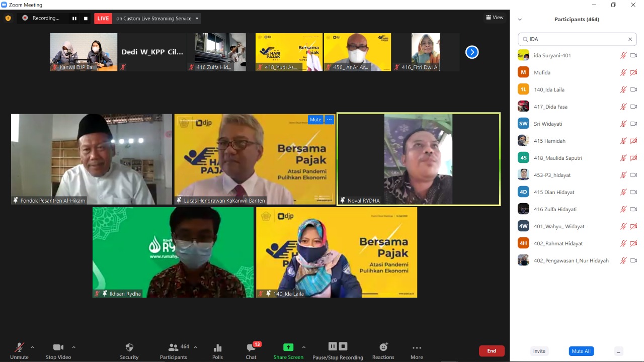Open Chat with 13 unread messages
This screenshot has height=362, width=644.
click(x=251, y=347)
